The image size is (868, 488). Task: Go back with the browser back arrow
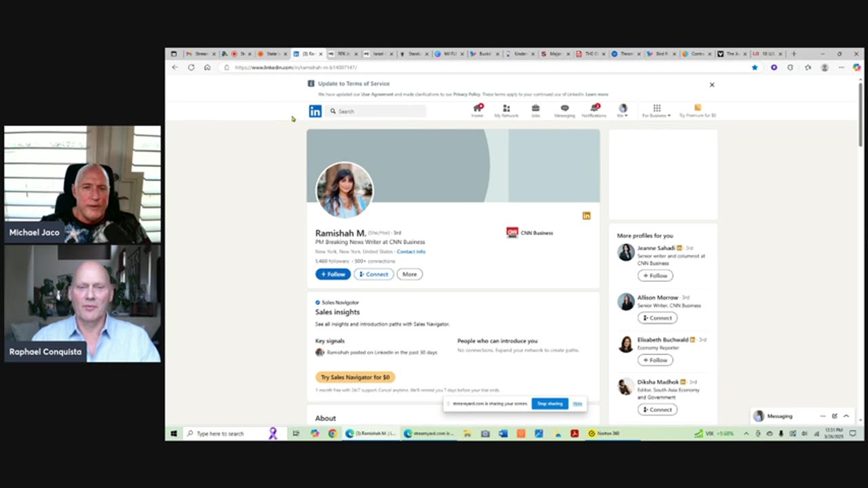175,67
